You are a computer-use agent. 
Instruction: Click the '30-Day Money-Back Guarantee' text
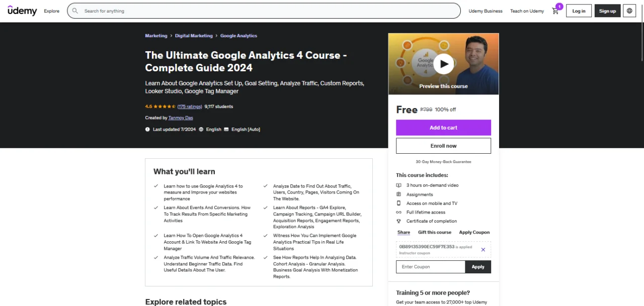(x=443, y=162)
